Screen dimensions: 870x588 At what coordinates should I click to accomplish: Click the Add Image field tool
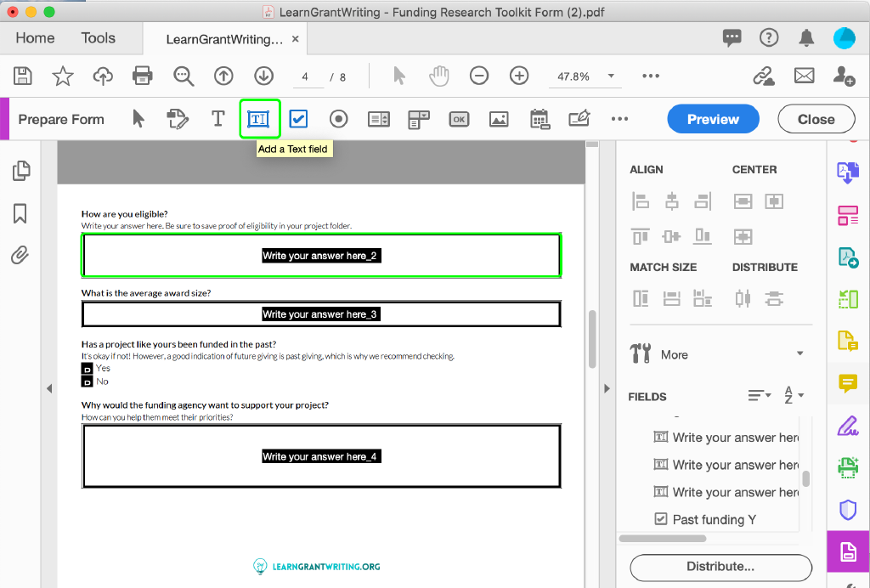tap(499, 119)
